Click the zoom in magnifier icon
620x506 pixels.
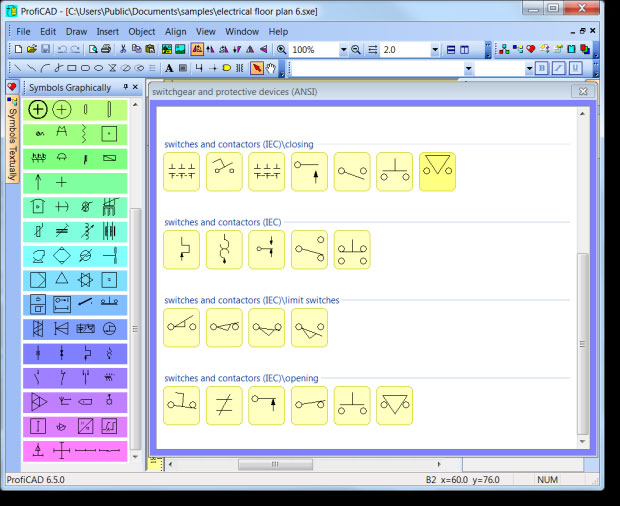tap(282, 49)
